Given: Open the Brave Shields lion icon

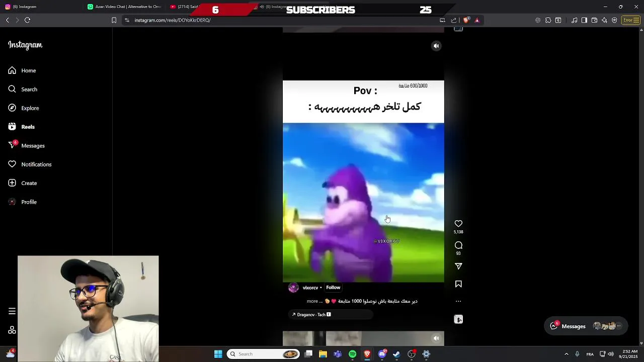Looking at the screenshot, I should [x=466, y=20].
